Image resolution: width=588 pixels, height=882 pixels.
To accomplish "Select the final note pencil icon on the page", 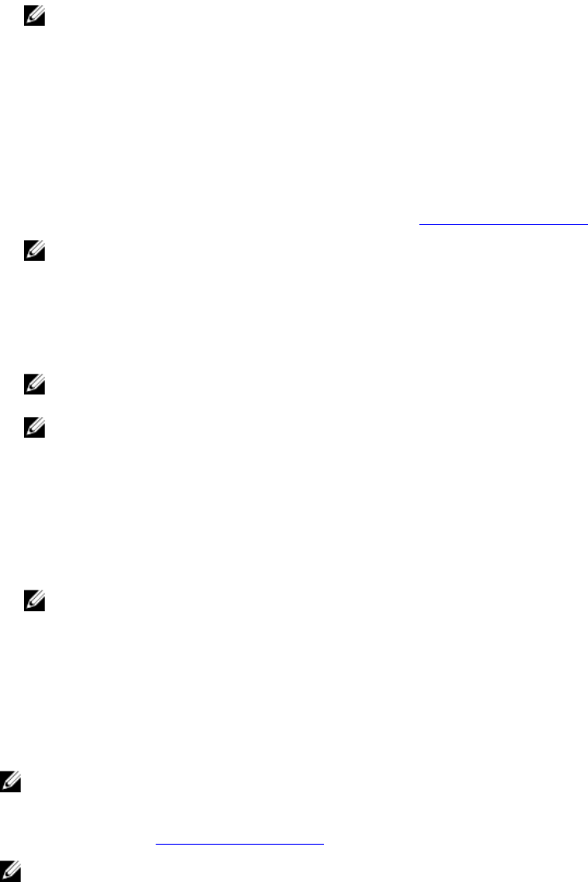I will coord(10,873).
